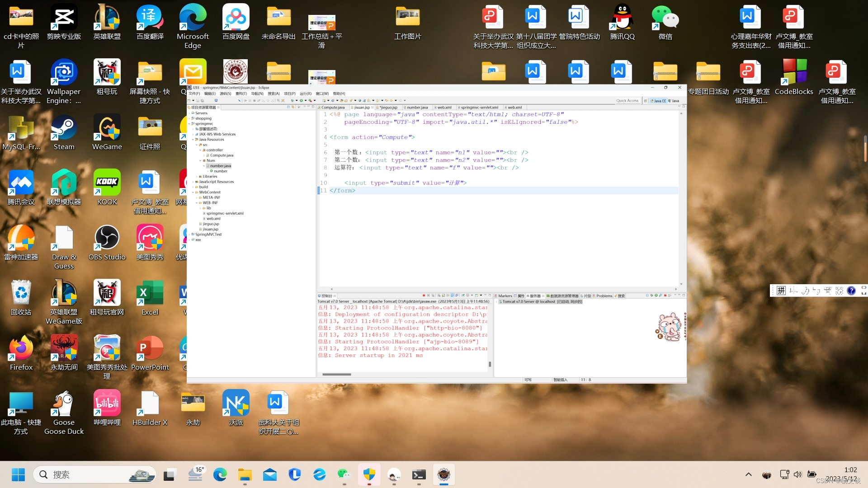Switch to the Java EE perspective
Image resolution: width=868 pixels, height=488 pixels.
pos(658,101)
